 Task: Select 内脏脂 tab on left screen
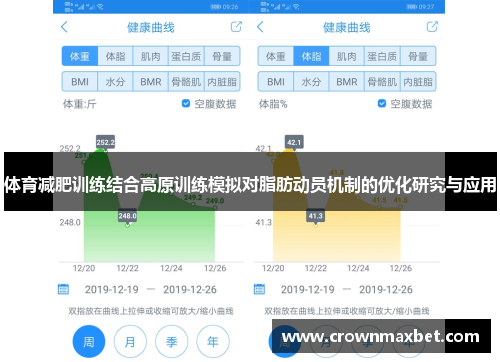click(222, 82)
